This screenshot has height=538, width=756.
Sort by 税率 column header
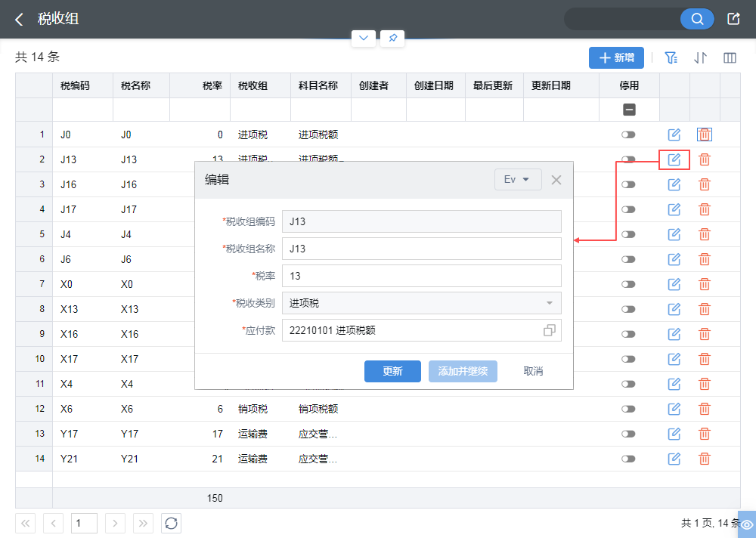coord(200,86)
